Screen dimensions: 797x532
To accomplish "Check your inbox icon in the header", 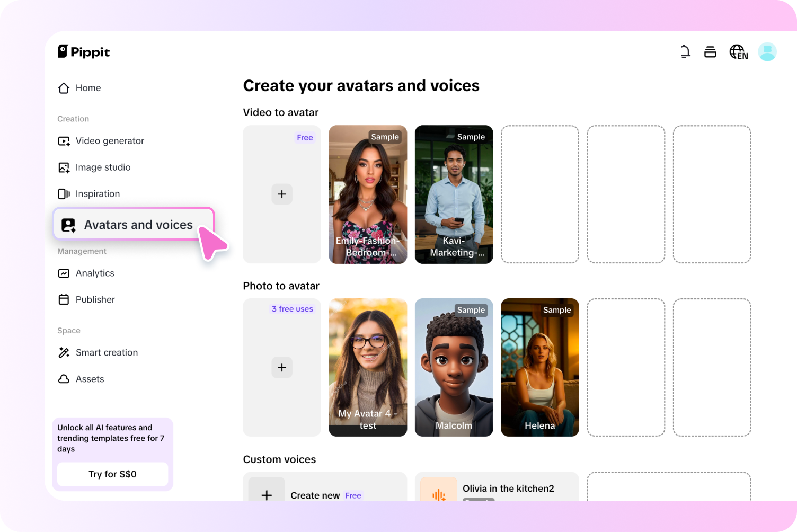I will point(710,51).
